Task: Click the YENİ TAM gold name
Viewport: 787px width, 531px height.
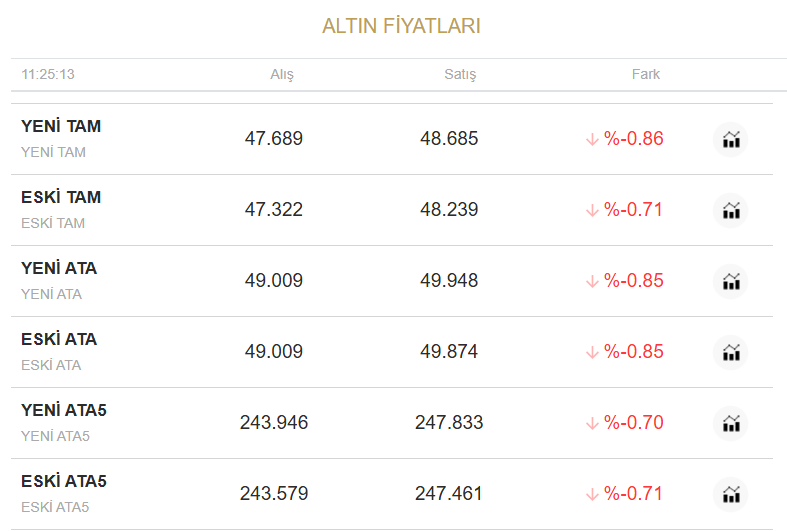Action: [x=61, y=127]
